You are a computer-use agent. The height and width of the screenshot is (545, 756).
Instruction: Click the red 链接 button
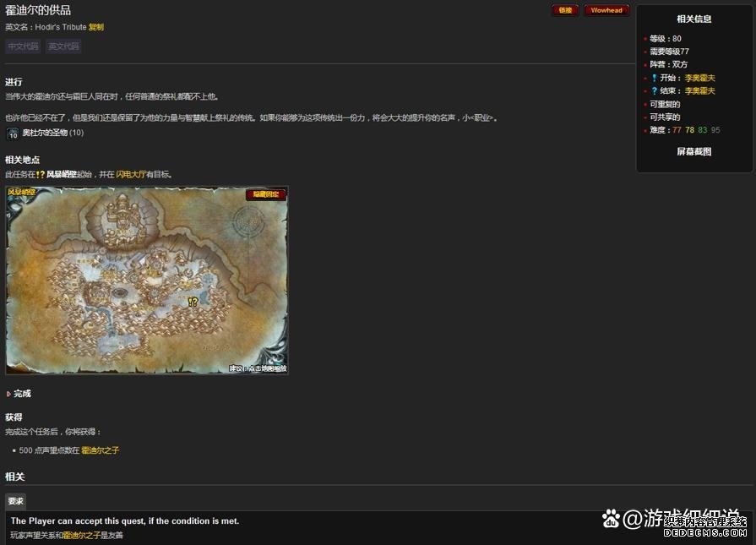pos(565,10)
